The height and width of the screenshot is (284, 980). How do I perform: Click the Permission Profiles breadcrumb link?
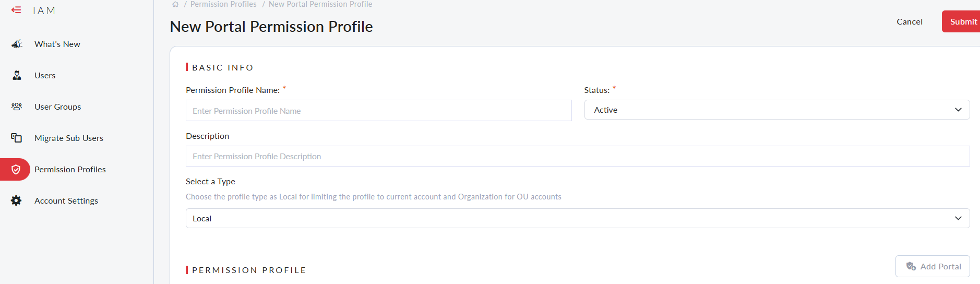tap(223, 4)
